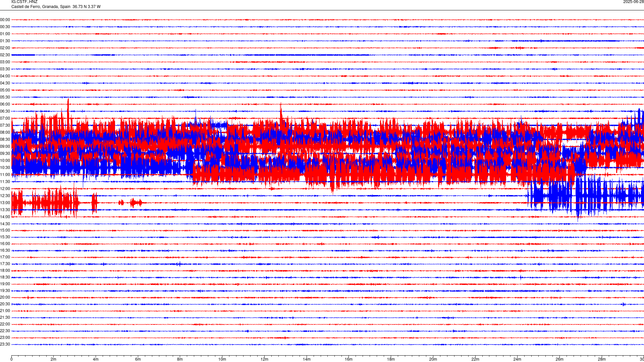
Task: Click the 28m tick on the time axis
Action: coord(602,359)
